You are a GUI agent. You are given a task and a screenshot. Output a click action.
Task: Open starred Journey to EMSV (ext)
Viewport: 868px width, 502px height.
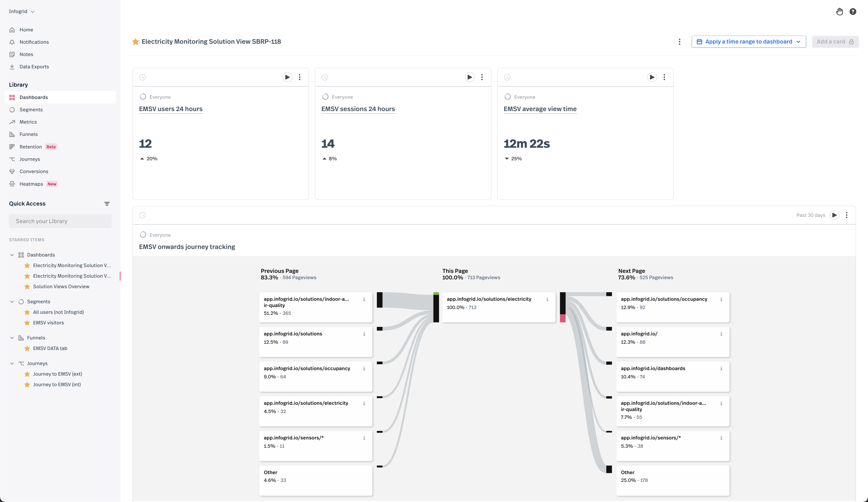pyautogui.click(x=58, y=374)
